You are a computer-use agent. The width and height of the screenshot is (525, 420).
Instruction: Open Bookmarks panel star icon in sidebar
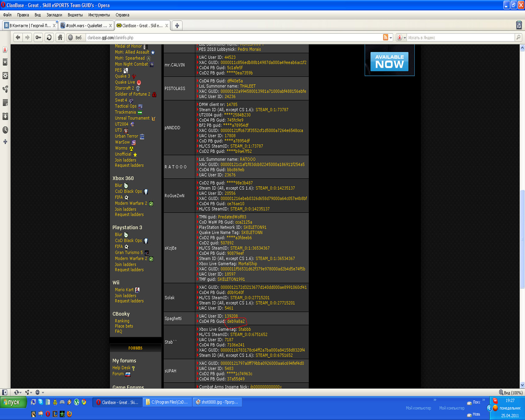tap(5, 62)
